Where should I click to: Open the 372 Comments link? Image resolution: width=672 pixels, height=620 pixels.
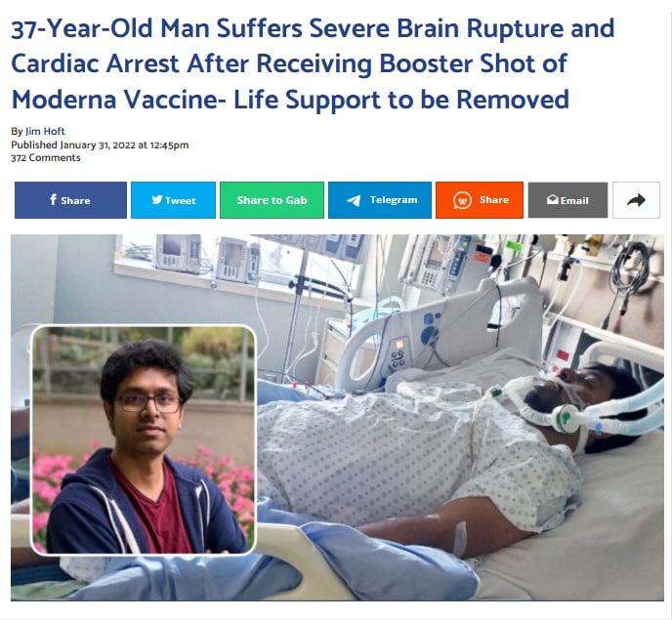point(46,157)
